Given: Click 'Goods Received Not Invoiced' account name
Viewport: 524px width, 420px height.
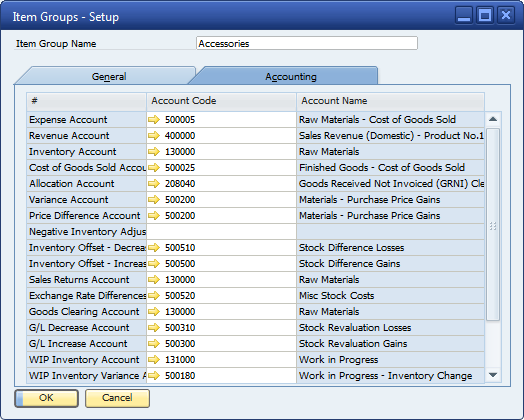Looking at the screenshot, I should coord(391,183).
